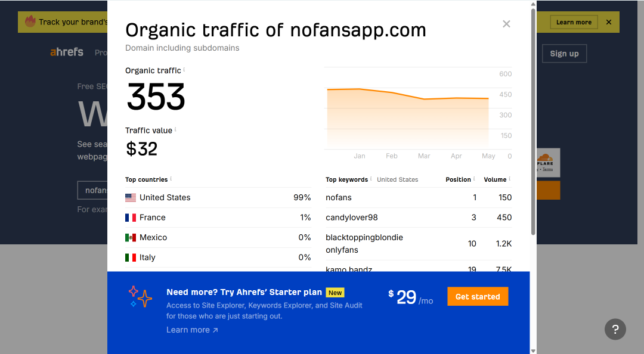Click the dialog scrollbar down arrow

(533, 350)
